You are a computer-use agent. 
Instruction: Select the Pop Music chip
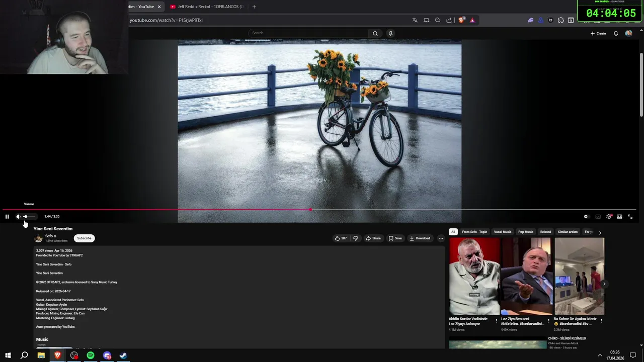click(526, 232)
